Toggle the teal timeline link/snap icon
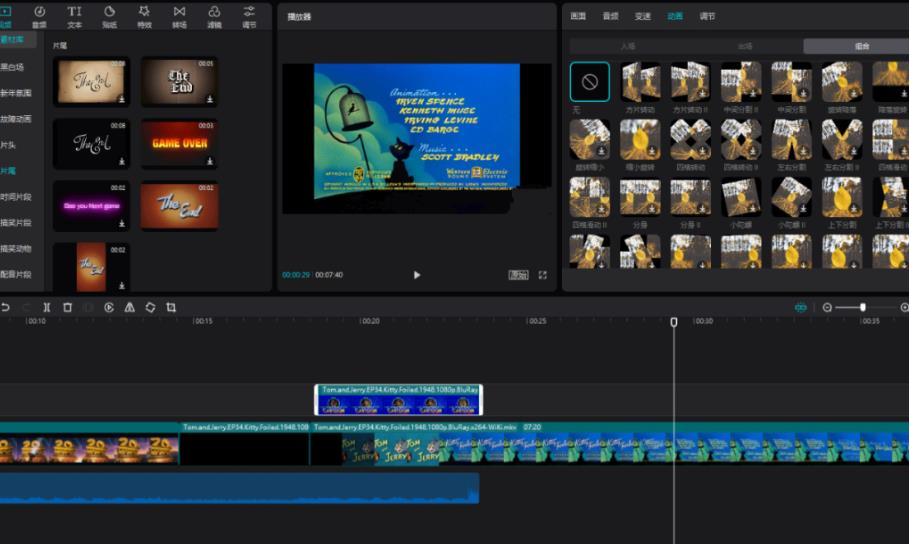Image resolution: width=909 pixels, height=544 pixels. 801,307
